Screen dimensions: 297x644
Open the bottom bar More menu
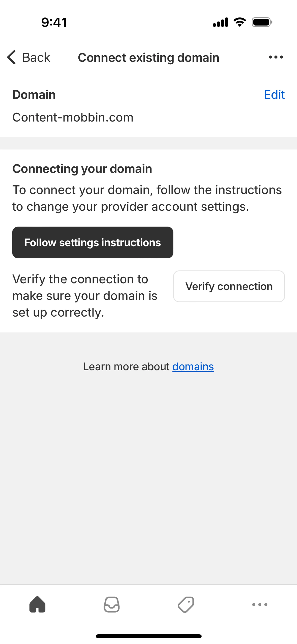pos(260,605)
